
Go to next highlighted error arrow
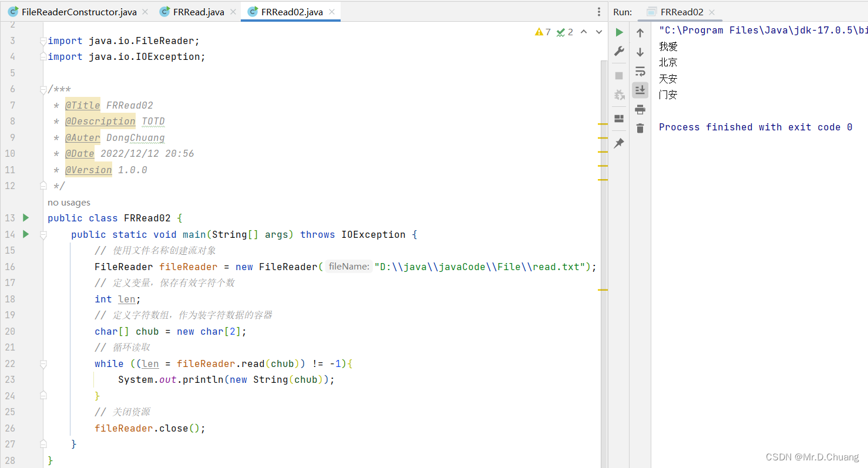[x=599, y=32]
